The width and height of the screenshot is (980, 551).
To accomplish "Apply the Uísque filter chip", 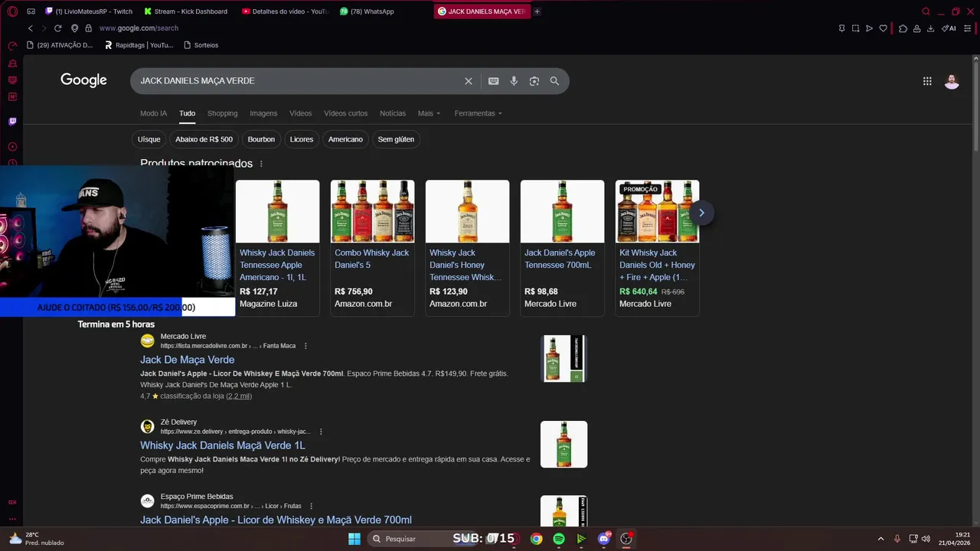I will (149, 139).
